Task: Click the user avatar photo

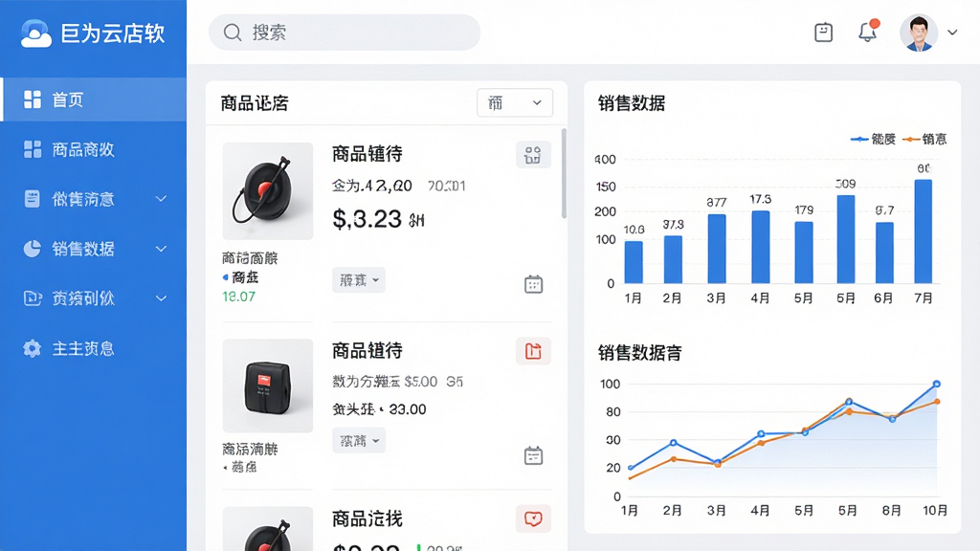Action: click(919, 33)
